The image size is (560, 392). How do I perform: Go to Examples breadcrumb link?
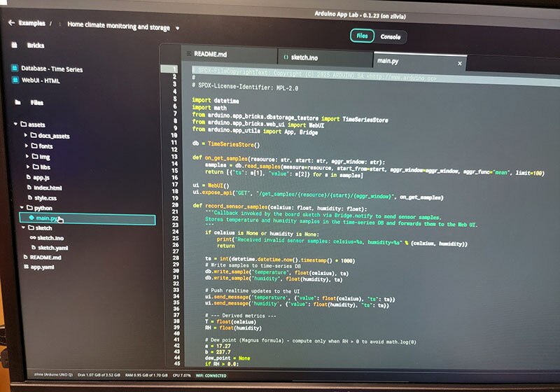tap(31, 23)
